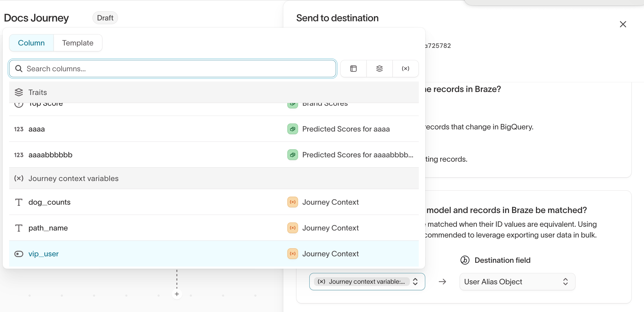
Task: Filter by traits using the layers icon
Action: tap(379, 69)
